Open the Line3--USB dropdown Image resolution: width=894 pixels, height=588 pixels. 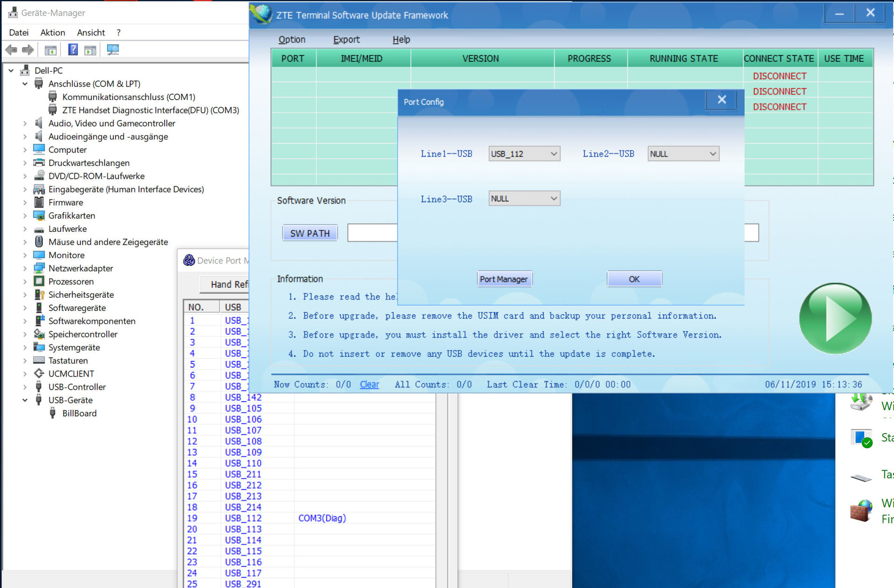click(x=524, y=198)
